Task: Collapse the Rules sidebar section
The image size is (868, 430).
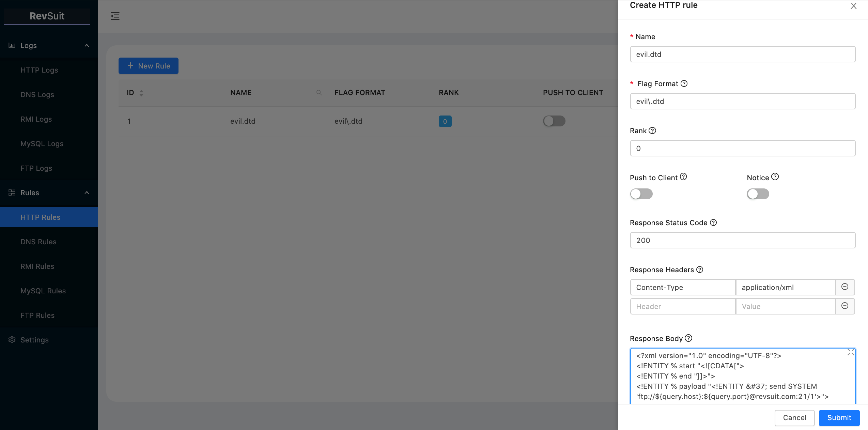Action: click(x=87, y=193)
